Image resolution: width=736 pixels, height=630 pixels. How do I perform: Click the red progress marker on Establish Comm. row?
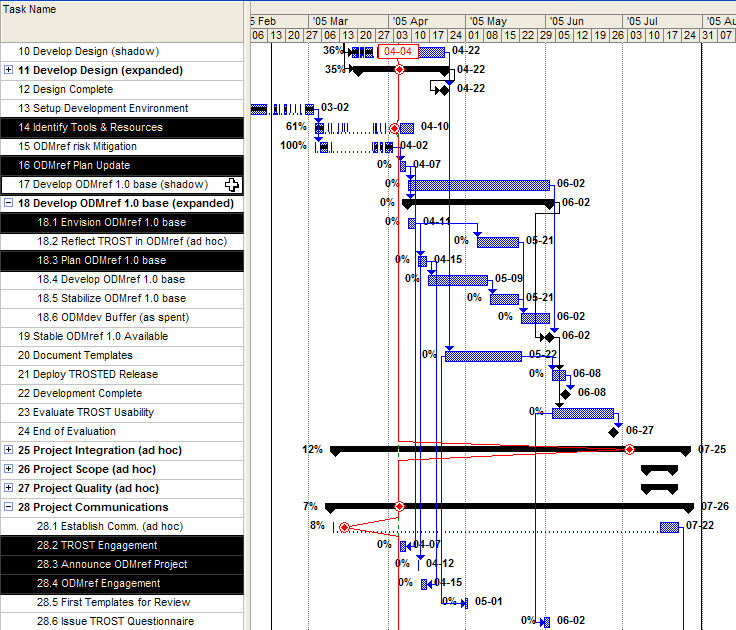tap(345, 527)
